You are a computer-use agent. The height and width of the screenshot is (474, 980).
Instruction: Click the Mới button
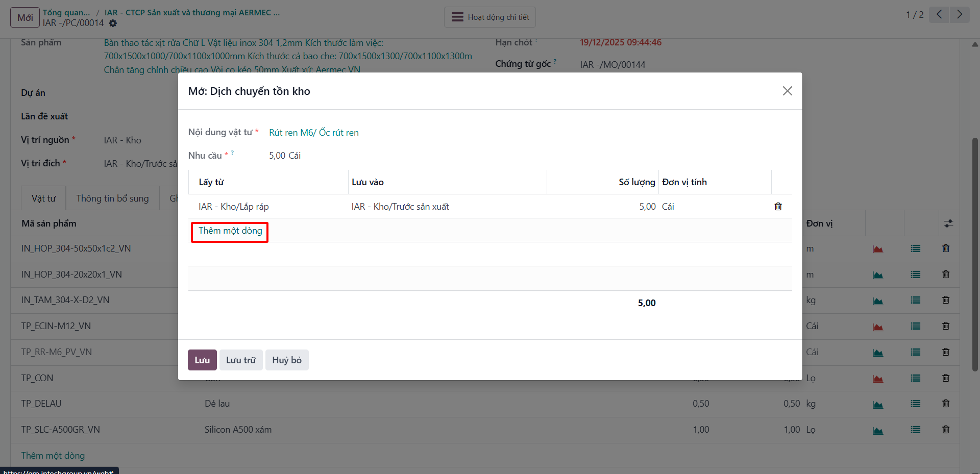coord(25,17)
